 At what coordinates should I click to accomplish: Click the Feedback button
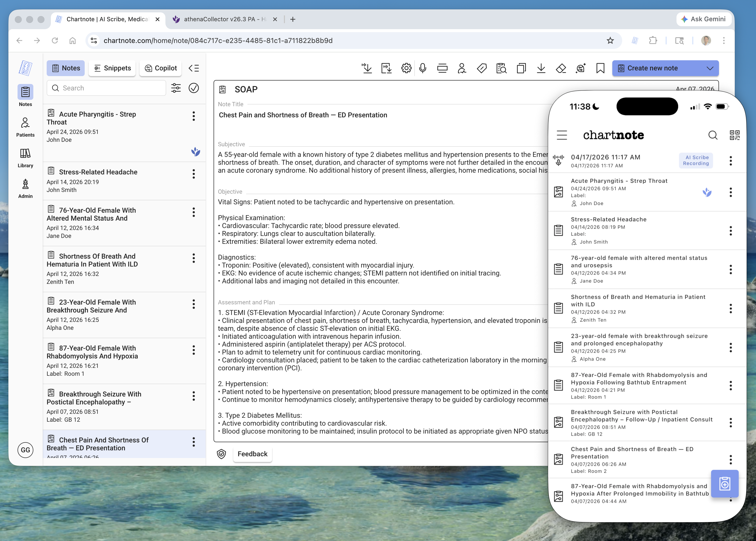point(252,454)
